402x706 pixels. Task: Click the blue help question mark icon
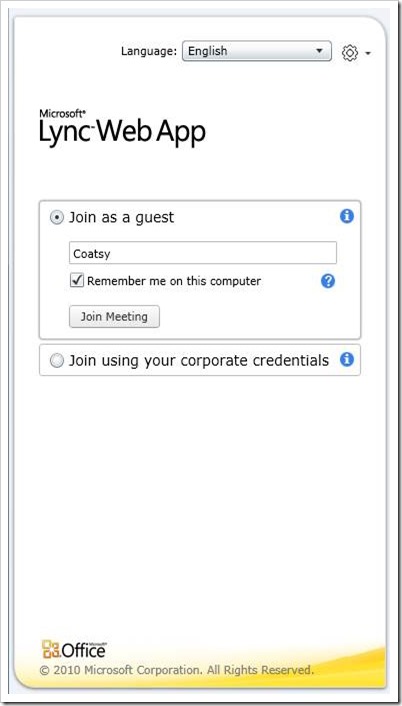[328, 281]
